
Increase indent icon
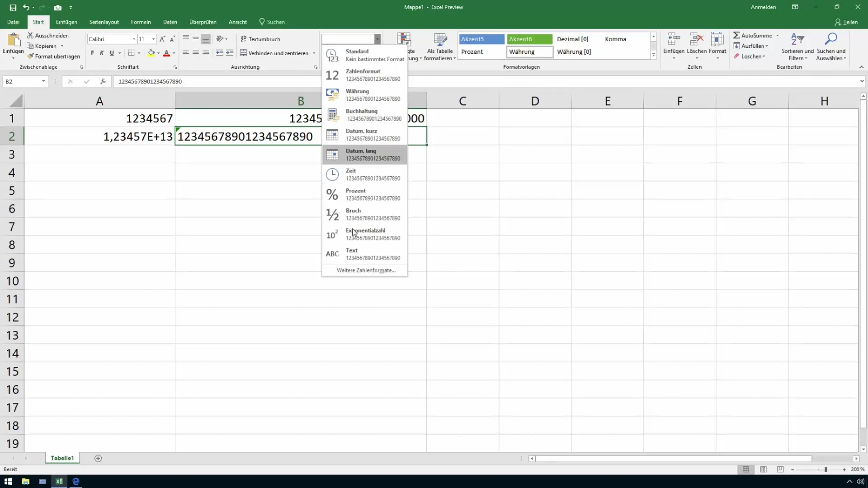tap(230, 53)
